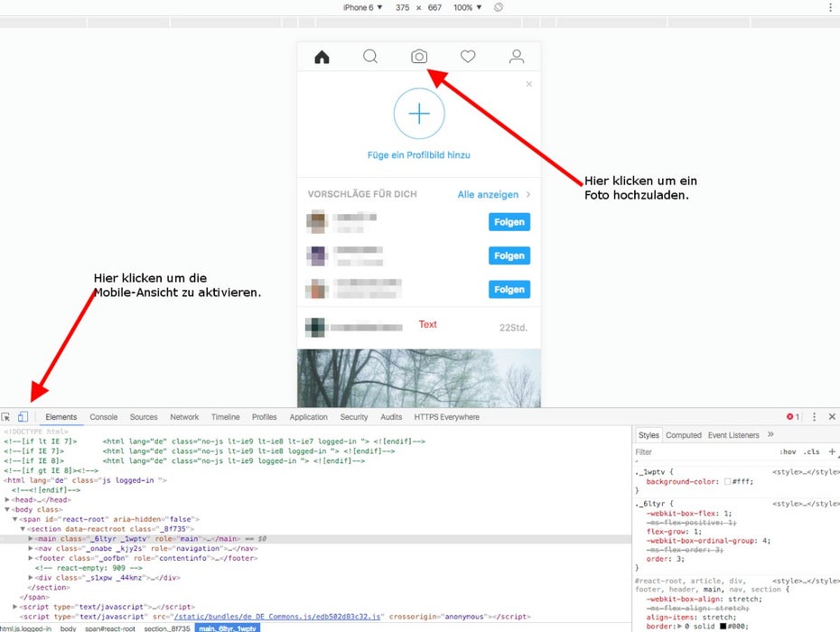Viewport: 840px width, 632px height.
Task: Expand the border shorthand property triangle
Action: pos(679,626)
